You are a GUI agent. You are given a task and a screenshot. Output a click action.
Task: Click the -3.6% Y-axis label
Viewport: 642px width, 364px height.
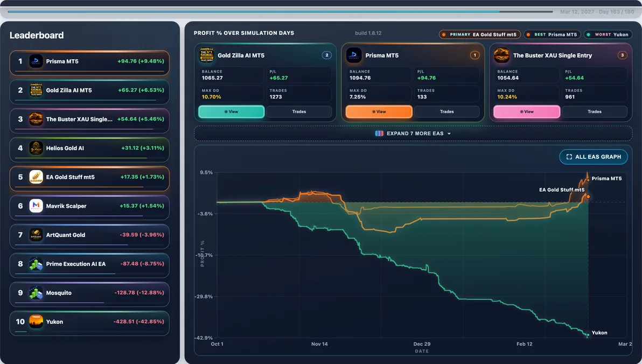[205, 214]
